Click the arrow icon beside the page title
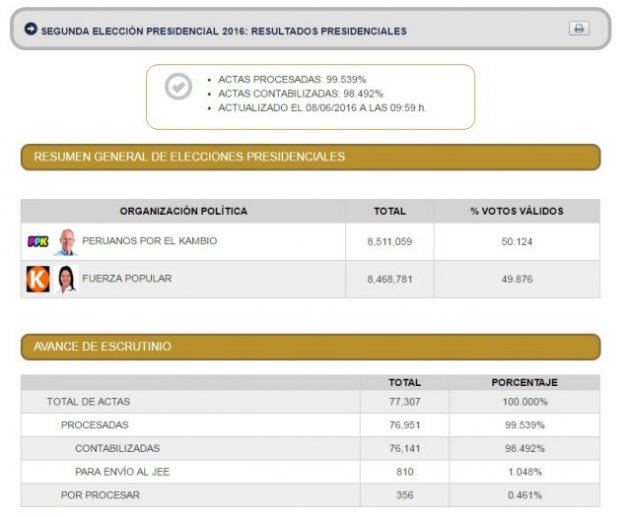 click(x=31, y=29)
